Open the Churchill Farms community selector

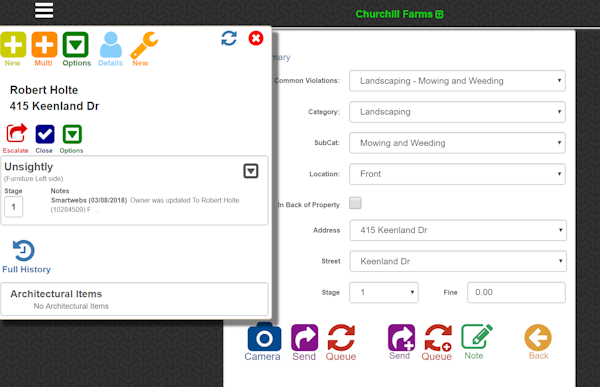tap(399, 14)
